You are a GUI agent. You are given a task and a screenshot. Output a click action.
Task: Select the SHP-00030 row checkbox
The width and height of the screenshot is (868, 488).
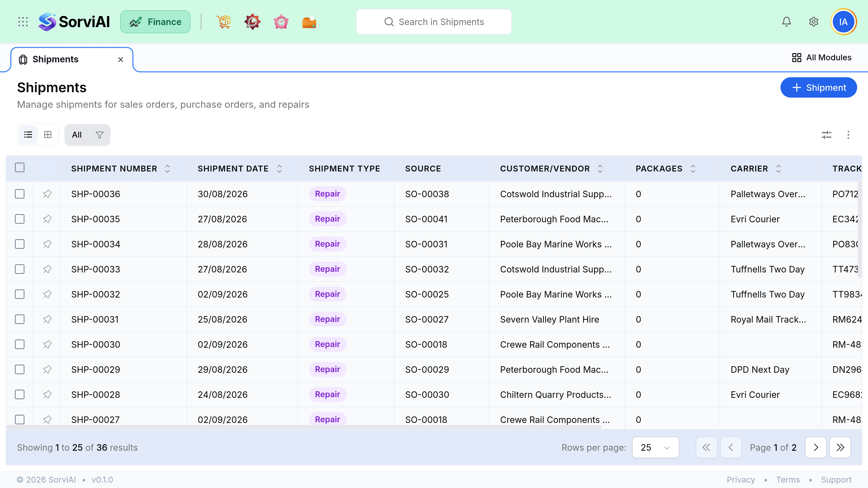pos(19,345)
